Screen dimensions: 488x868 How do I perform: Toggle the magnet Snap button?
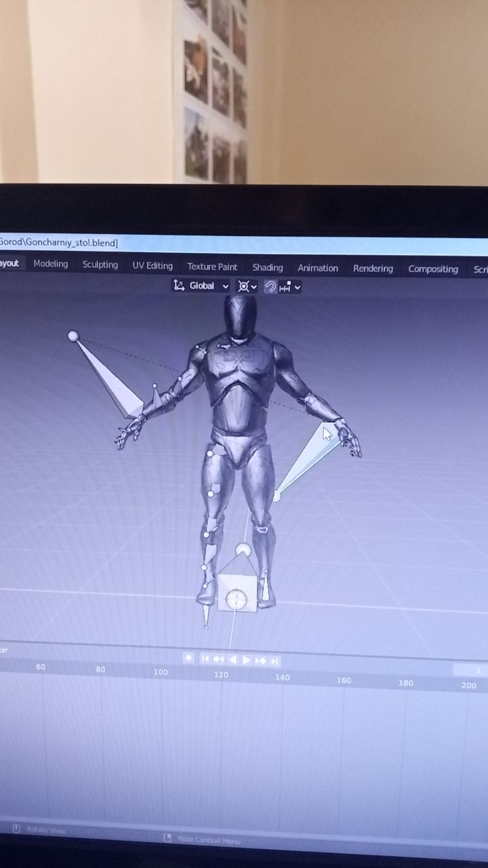tap(270, 287)
